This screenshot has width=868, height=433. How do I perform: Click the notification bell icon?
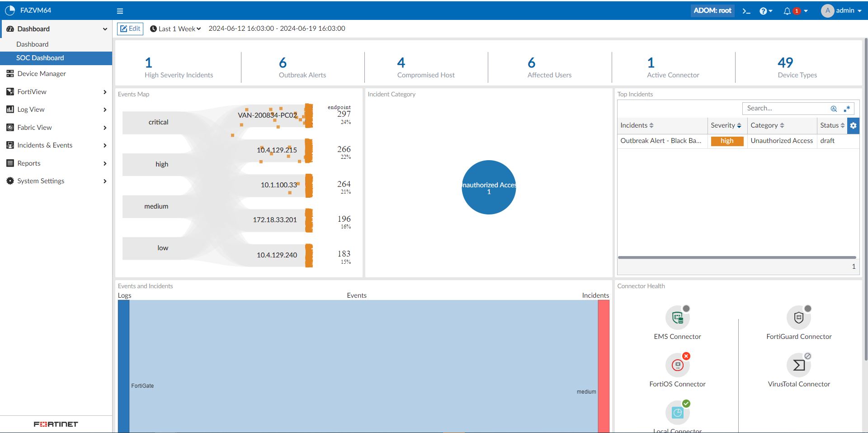click(787, 10)
